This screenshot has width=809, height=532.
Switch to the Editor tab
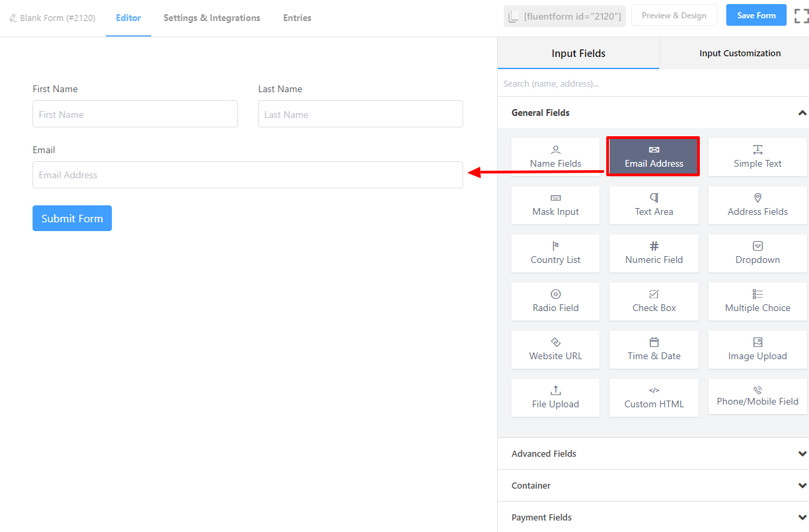pyautogui.click(x=128, y=18)
